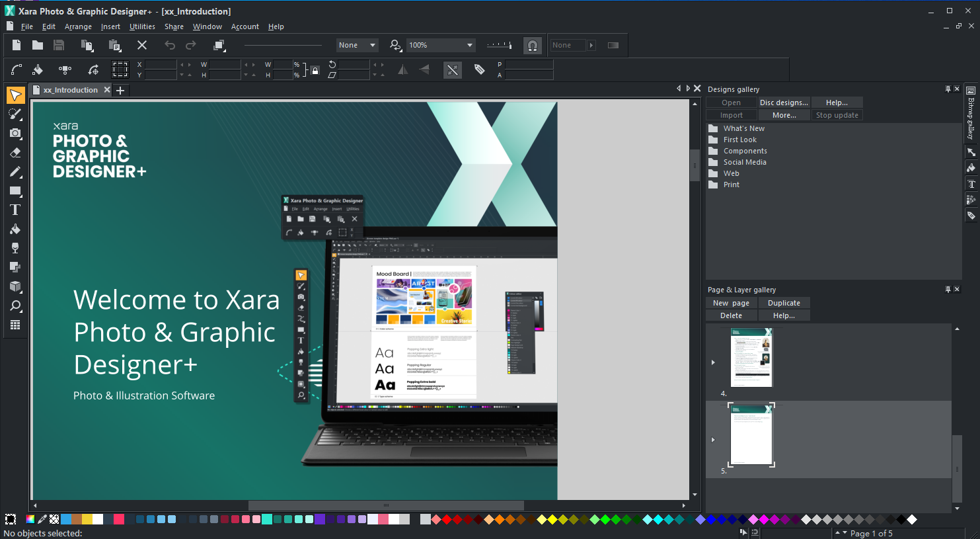
Task: Open the Utilities menu
Action: click(142, 26)
